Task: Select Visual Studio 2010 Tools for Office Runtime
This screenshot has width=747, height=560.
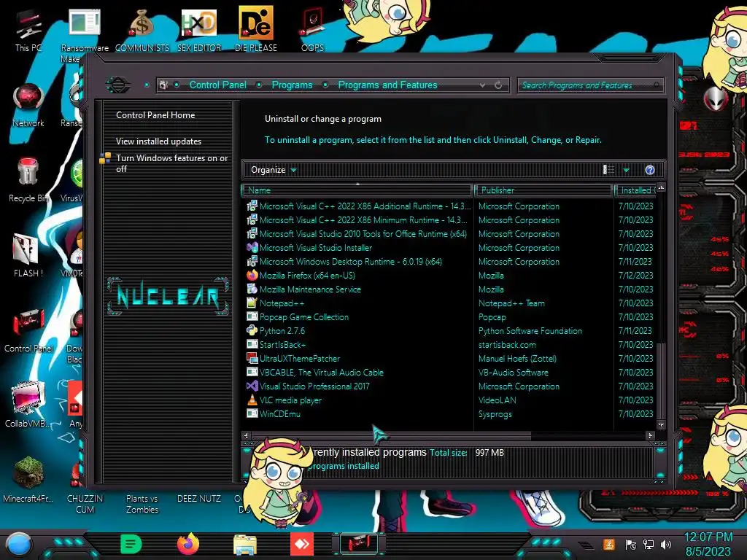Action: 356,234
